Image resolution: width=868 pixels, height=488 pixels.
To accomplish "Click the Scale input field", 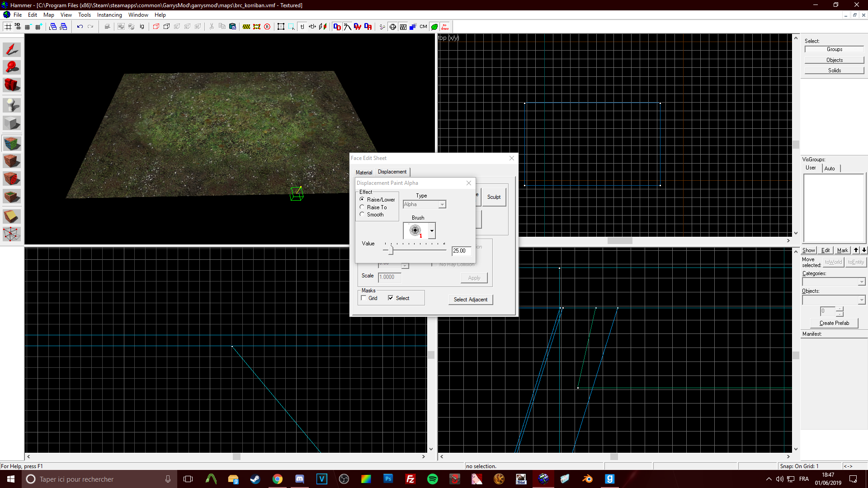I will pyautogui.click(x=389, y=277).
